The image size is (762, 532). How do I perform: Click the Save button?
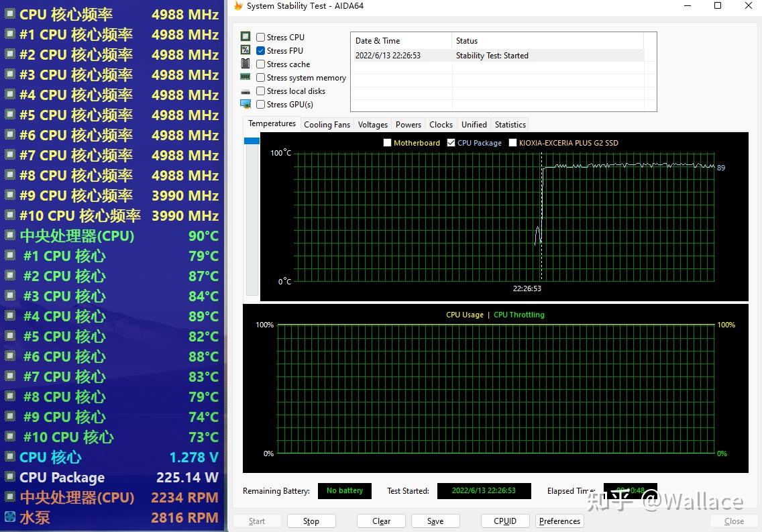435,521
